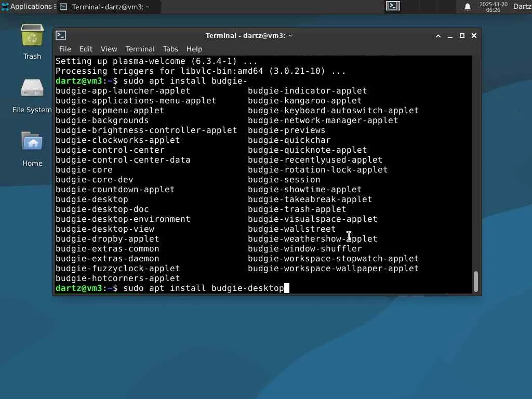532x399 pixels.
Task: Click the 'Processing triggers for libvlc-bin' line
Action: (x=201, y=71)
